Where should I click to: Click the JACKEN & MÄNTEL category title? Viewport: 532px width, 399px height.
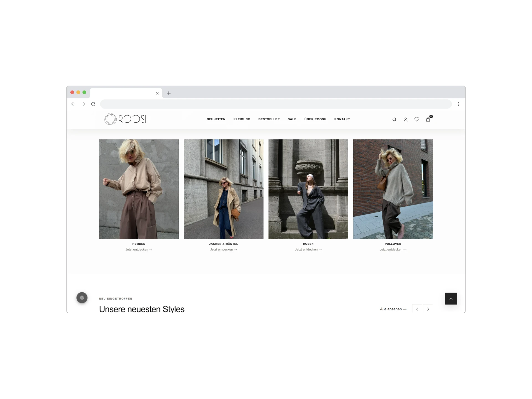pyautogui.click(x=224, y=244)
